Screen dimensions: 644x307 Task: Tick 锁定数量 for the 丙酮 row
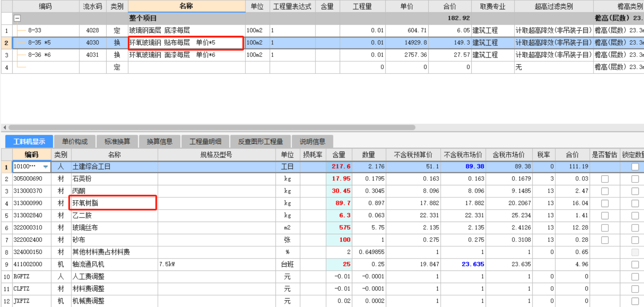[x=635, y=191]
